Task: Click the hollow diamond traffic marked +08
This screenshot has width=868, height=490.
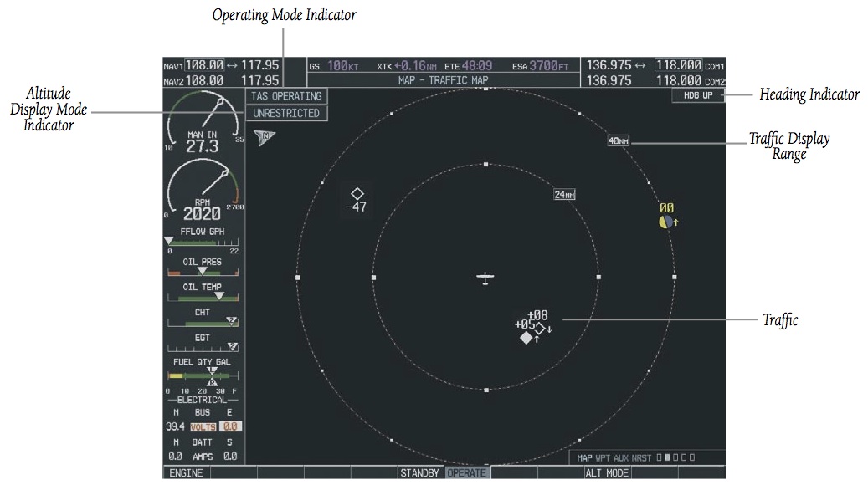Action: click(542, 327)
